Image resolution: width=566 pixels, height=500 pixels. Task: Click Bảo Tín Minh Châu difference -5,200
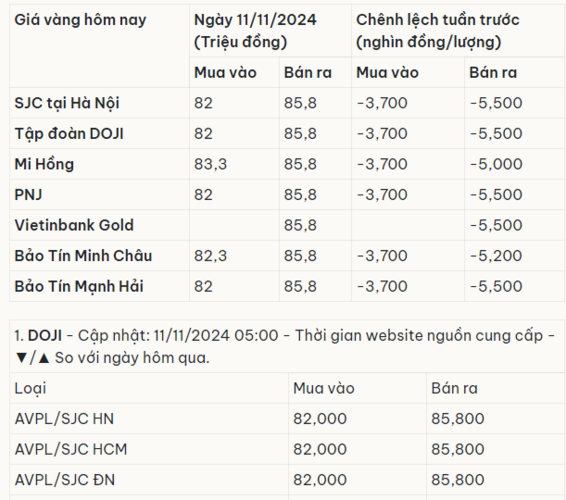pyautogui.click(x=496, y=256)
